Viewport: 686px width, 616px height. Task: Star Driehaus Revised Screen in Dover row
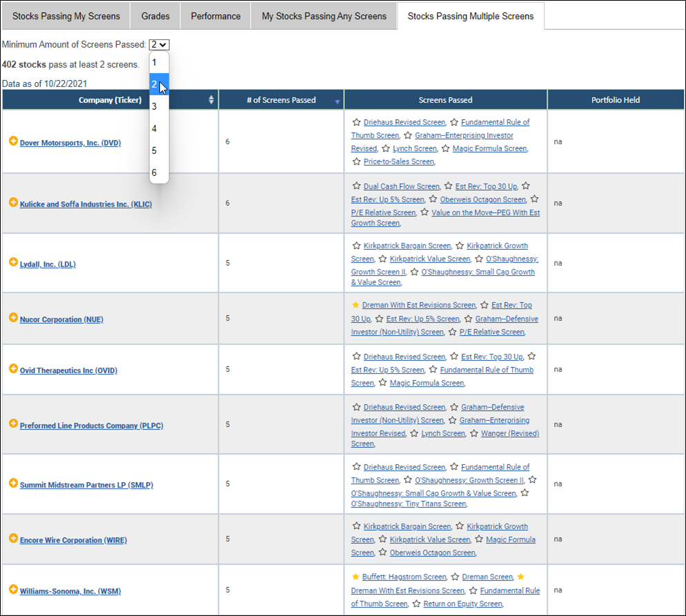pyautogui.click(x=357, y=122)
